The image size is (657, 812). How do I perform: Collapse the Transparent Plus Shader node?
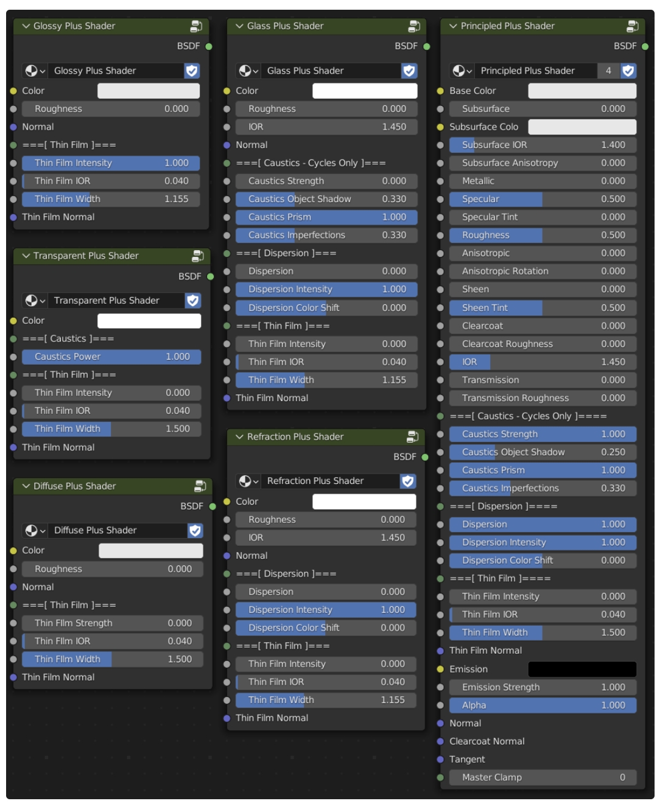tap(26, 256)
